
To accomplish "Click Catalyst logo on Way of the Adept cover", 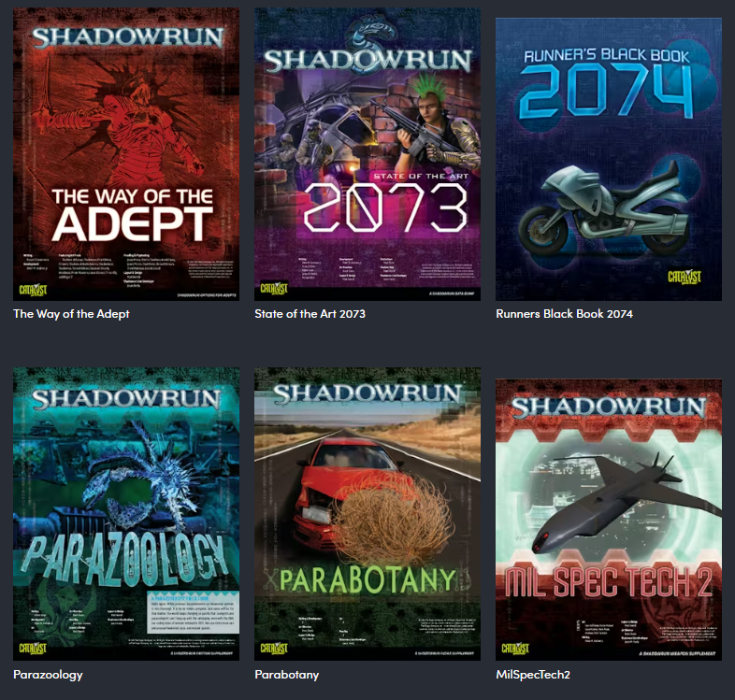I will [33, 290].
